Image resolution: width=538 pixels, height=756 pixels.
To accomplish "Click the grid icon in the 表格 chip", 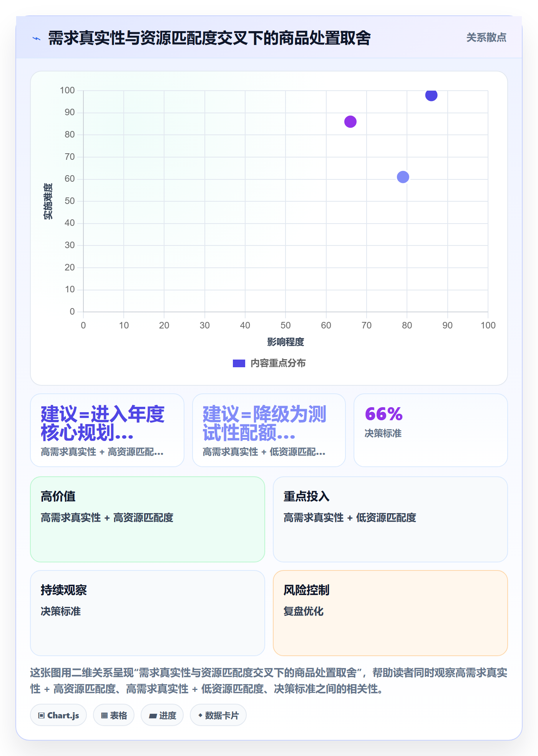I will tap(104, 716).
